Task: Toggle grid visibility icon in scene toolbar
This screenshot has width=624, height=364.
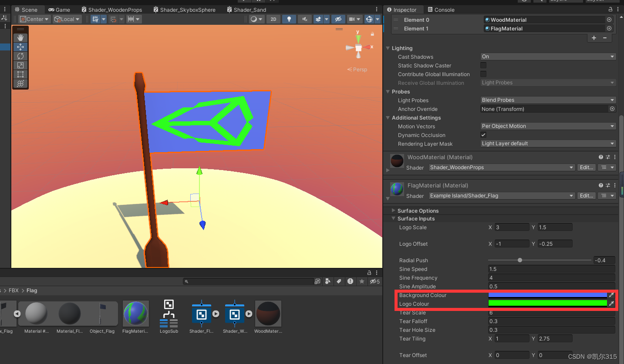Action: point(95,19)
